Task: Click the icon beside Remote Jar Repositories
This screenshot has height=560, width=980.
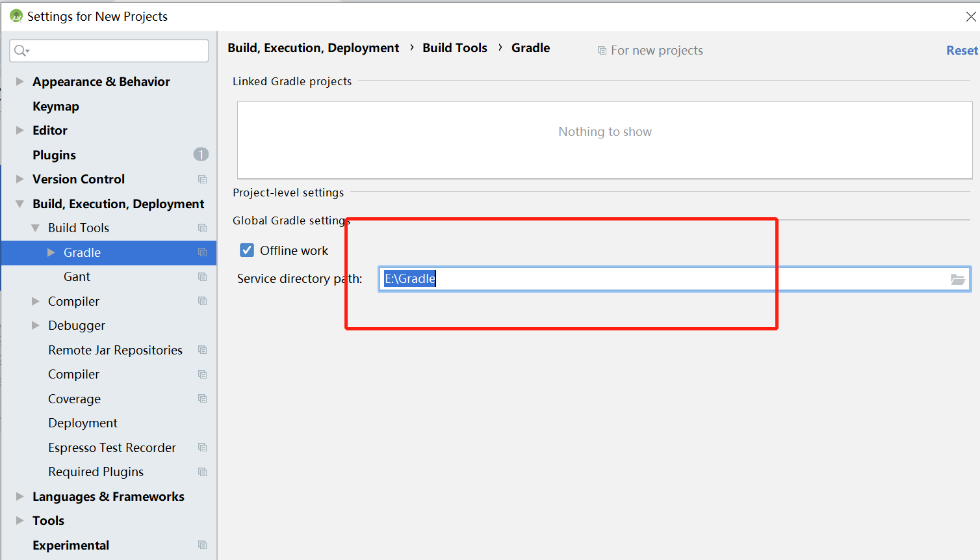Action: [202, 349]
